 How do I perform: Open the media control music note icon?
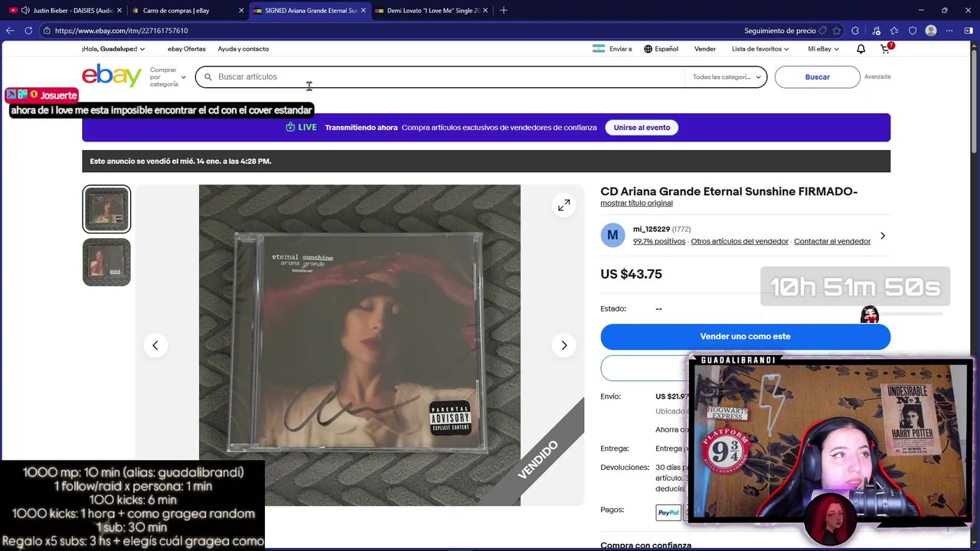(x=876, y=31)
